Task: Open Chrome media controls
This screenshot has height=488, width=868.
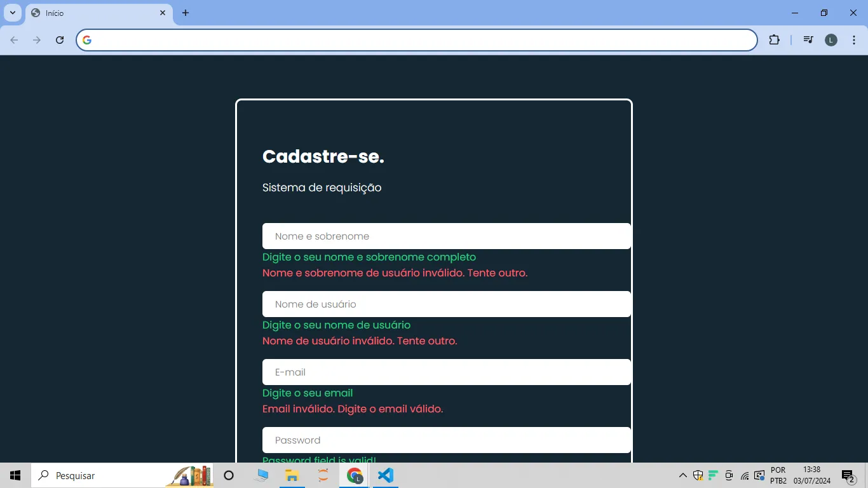Action: coord(808,40)
